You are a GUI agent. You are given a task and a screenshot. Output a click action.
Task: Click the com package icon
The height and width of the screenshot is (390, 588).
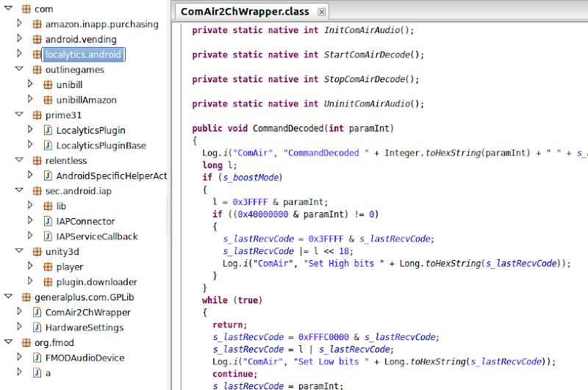click(26, 9)
